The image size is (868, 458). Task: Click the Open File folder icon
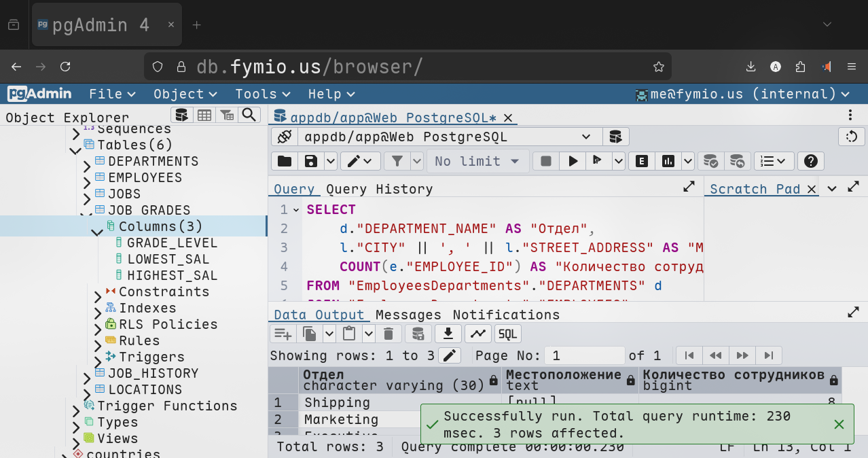[285, 161]
